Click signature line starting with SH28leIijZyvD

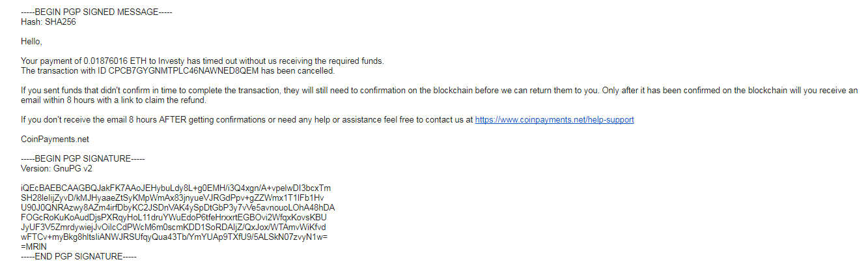[x=172, y=198]
